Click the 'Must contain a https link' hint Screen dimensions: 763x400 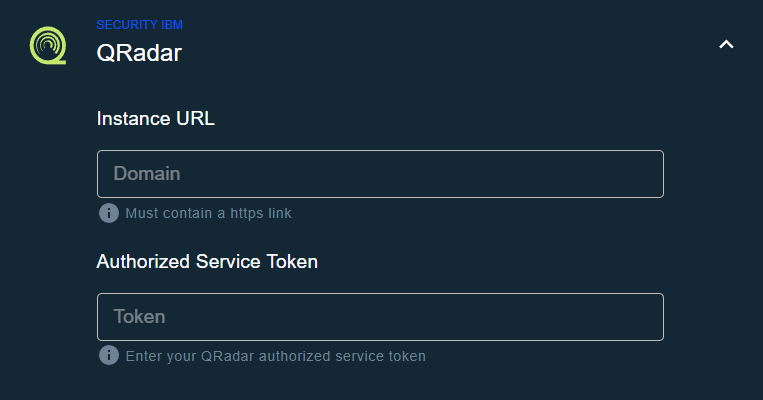(208, 213)
